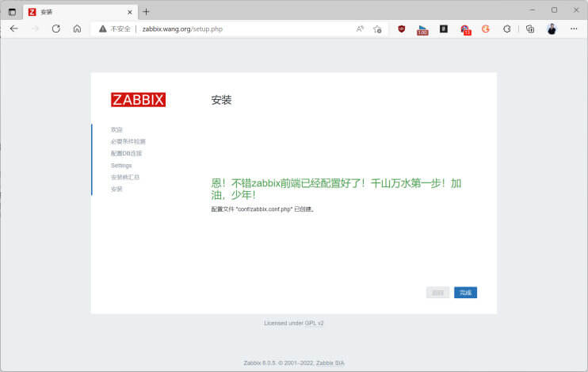The width and height of the screenshot is (588, 372).
Task: Click the conf/zabbix.conf.php created message
Action: coord(262,209)
